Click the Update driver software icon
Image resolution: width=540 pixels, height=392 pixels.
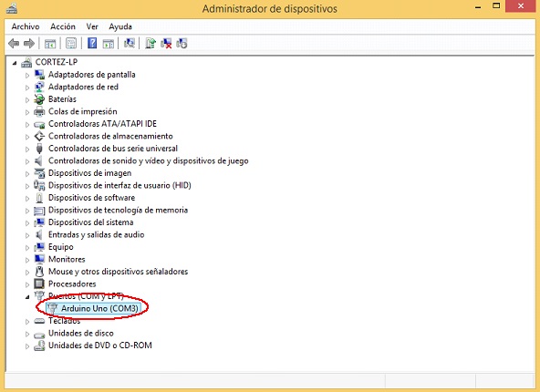pos(151,44)
